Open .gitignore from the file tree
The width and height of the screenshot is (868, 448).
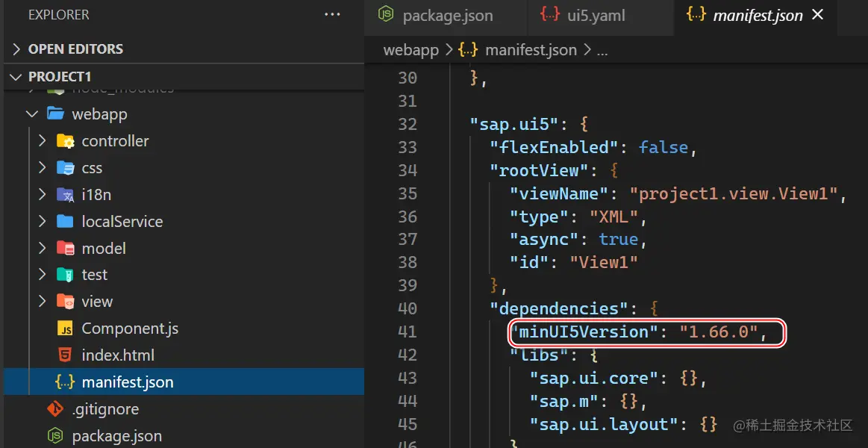click(x=105, y=409)
